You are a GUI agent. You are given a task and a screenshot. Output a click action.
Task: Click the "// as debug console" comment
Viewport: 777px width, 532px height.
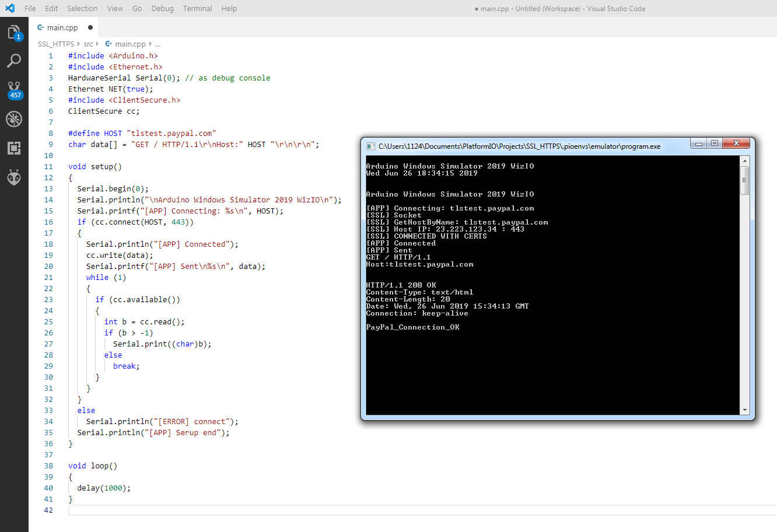(228, 78)
